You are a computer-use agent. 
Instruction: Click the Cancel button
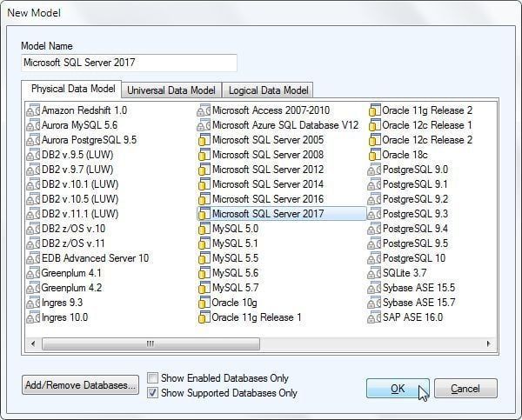pos(465,389)
